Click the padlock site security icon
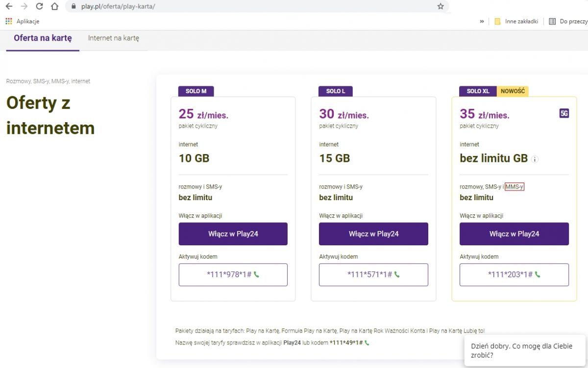The image size is (588, 368). pos(73,7)
